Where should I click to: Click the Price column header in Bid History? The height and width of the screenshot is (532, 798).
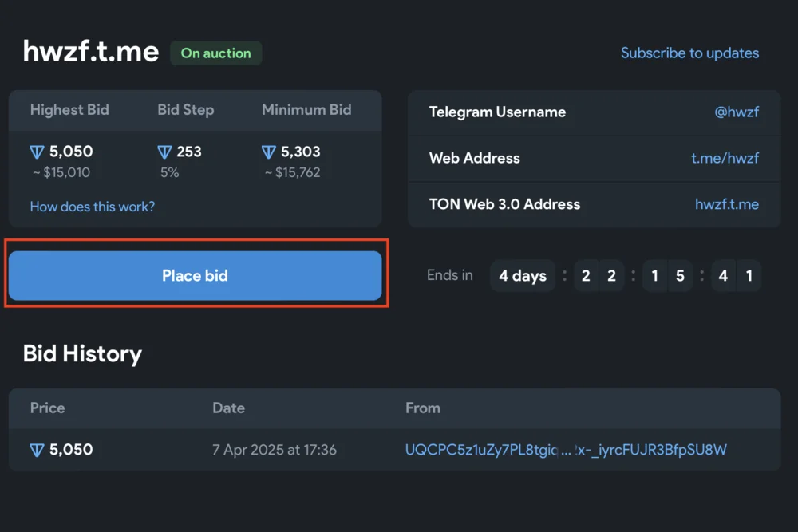(x=47, y=408)
